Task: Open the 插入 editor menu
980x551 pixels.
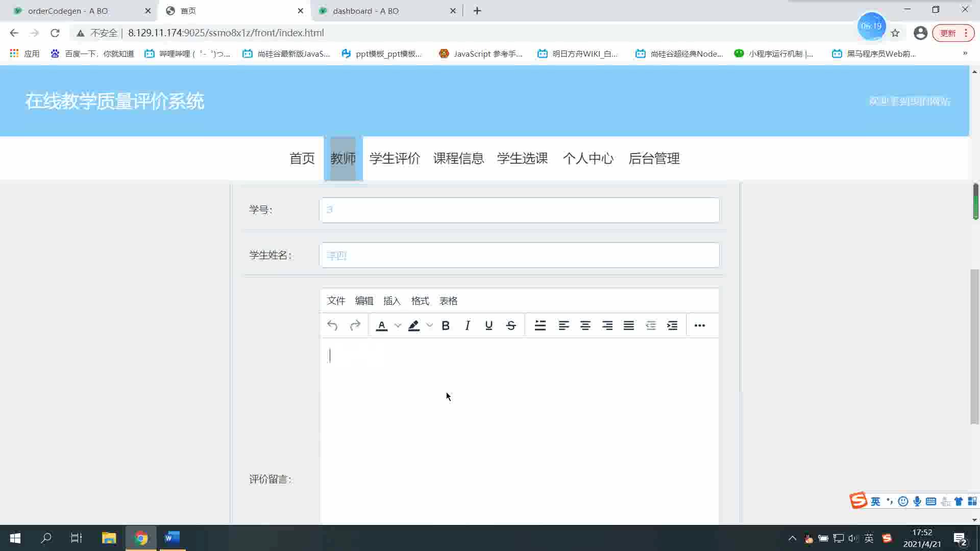Action: click(392, 301)
